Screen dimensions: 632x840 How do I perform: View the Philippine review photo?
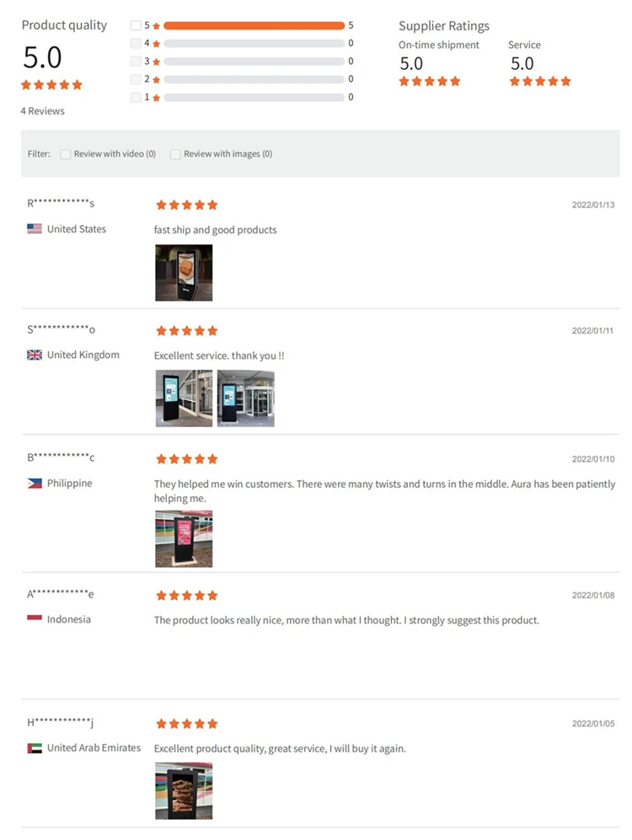click(x=184, y=538)
